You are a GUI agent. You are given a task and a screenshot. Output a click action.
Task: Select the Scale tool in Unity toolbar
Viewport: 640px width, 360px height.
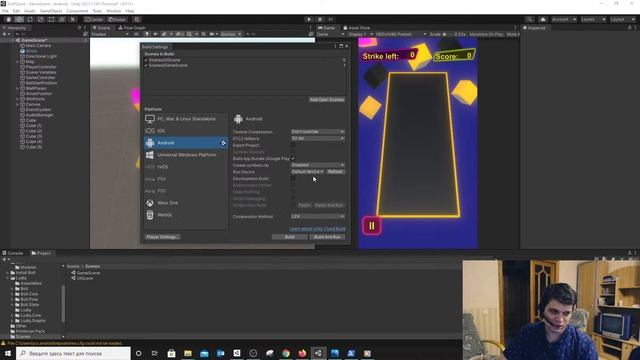coord(40,19)
